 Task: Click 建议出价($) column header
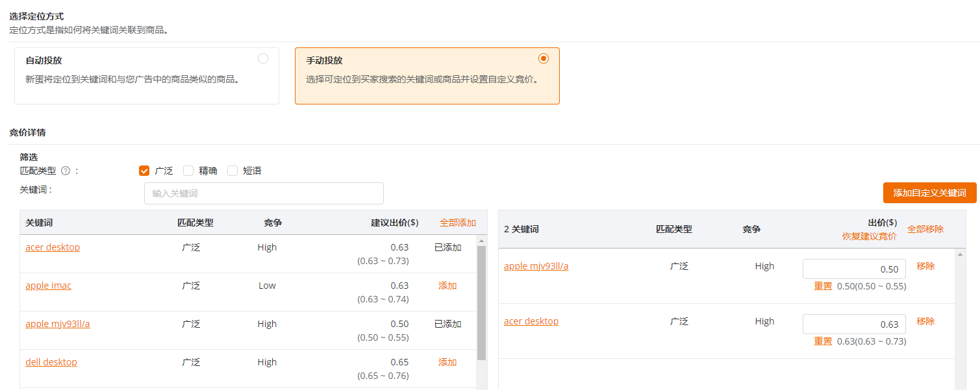pos(395,223)
